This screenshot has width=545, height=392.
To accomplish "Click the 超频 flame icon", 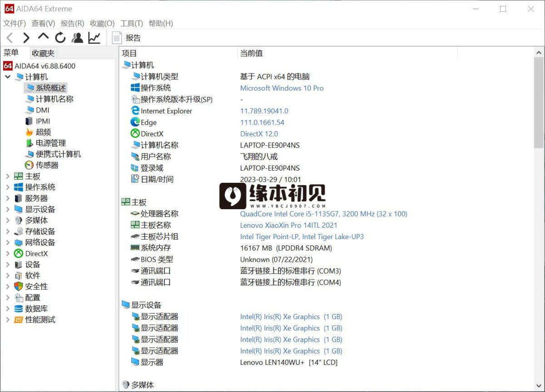I will [x=29, y=132].
